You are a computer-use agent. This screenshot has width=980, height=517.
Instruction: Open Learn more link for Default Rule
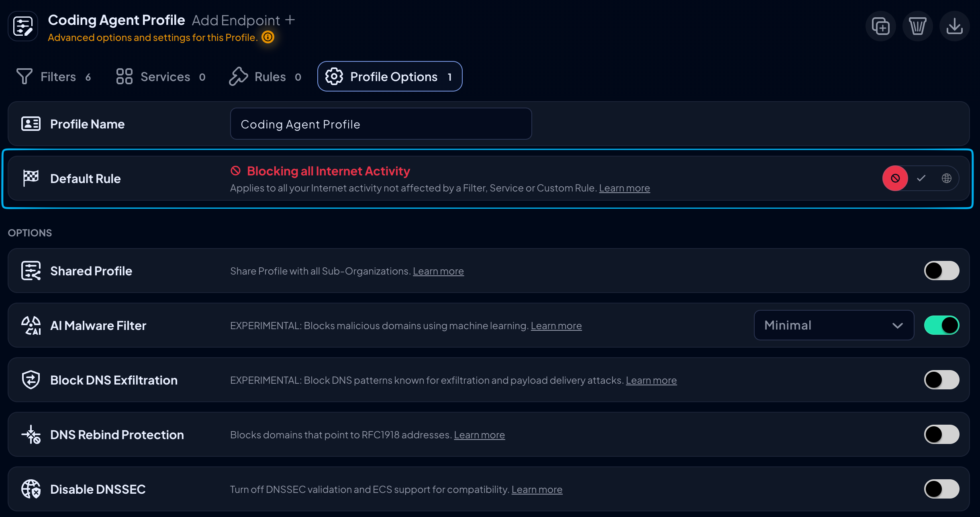click(x=624, y=188)
